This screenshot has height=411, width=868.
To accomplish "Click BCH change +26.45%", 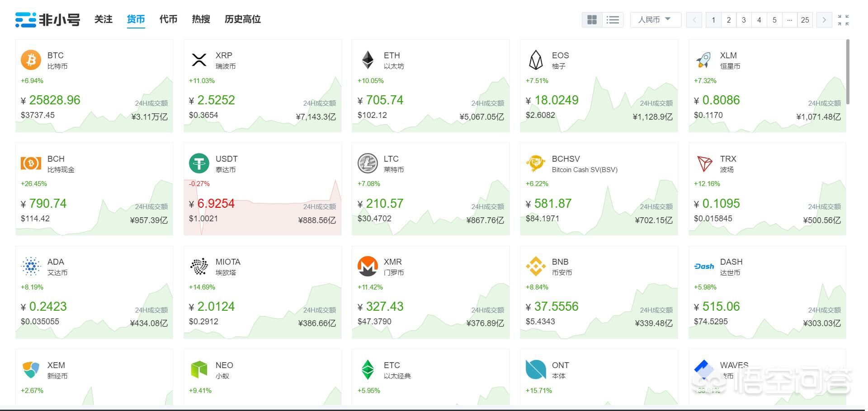I will click(x=34, y=184).
